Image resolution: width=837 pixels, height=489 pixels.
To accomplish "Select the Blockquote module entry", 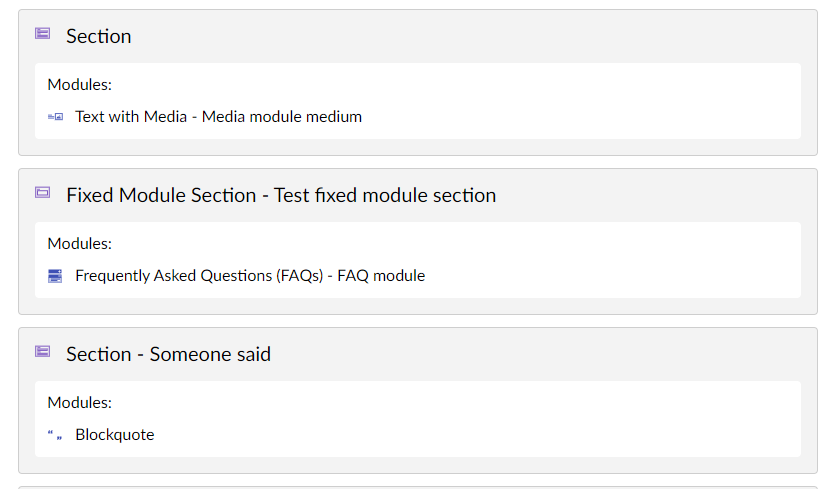I will pos(115,435).
